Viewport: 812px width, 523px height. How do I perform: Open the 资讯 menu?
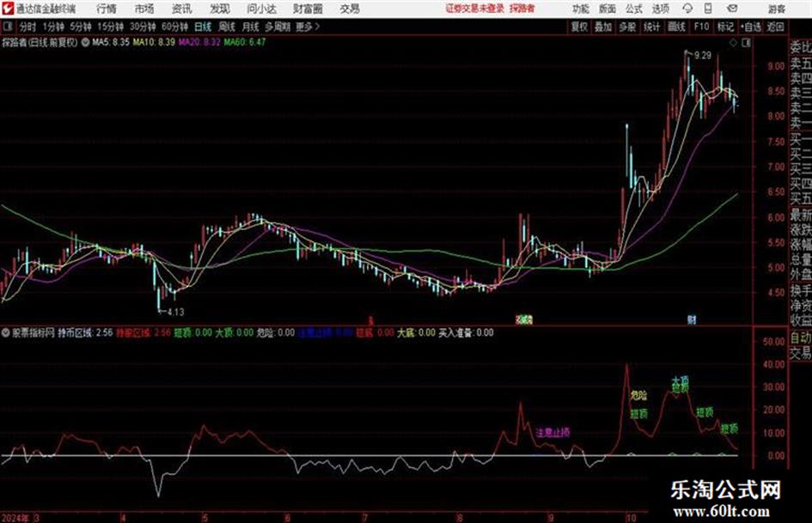182,9
